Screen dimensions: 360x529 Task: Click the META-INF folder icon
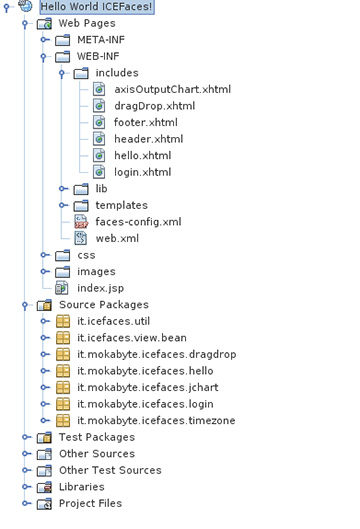(x=63, y=40)
